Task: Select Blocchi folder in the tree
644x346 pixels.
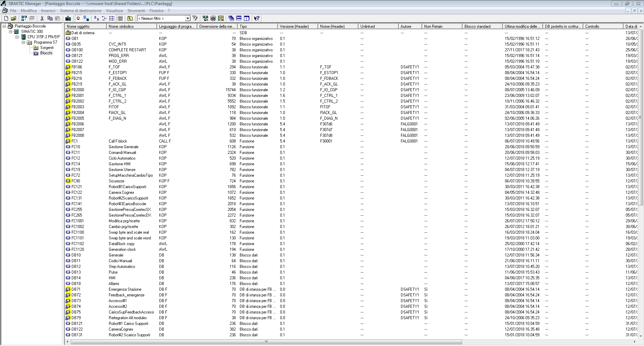Action: 46,53
